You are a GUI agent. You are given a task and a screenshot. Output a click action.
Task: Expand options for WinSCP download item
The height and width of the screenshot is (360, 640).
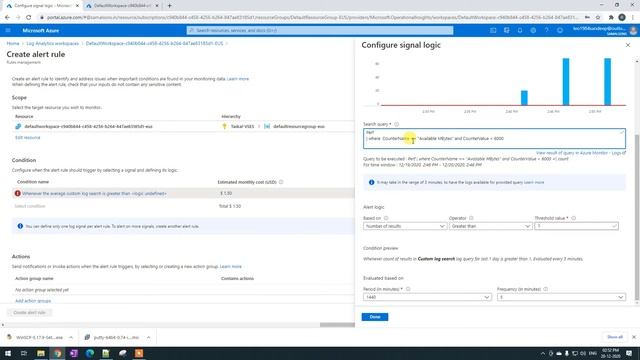[x=71, y=338]
